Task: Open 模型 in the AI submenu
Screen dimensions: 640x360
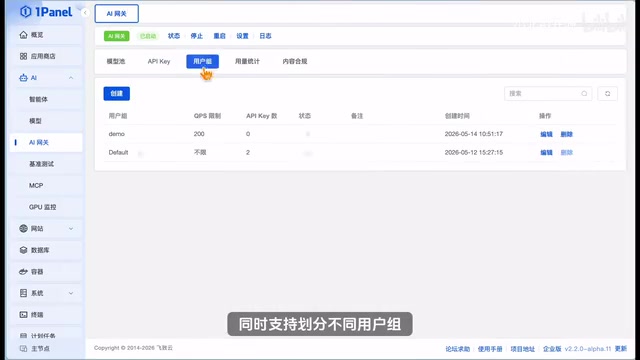Action: coord(35,121)
